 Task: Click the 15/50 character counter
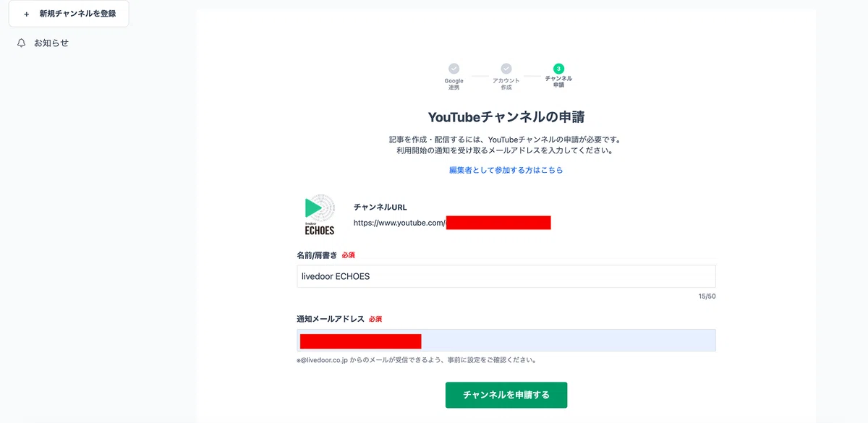pyautogui.click(x=707, y=296)
